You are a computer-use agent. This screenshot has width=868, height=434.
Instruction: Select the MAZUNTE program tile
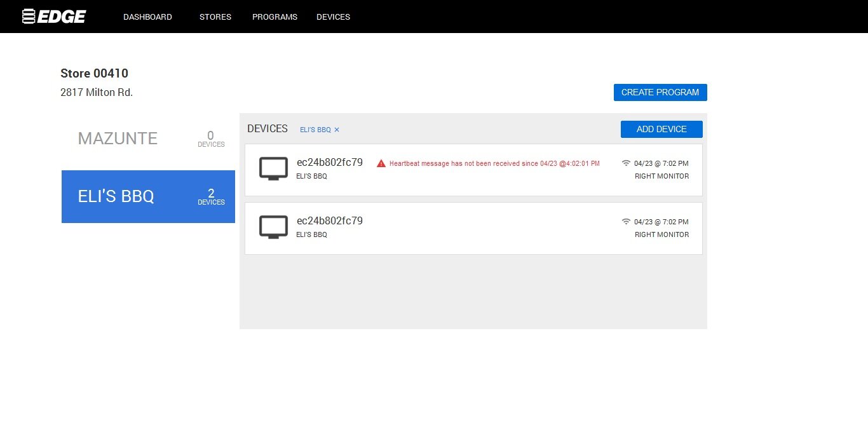pos(148,139)
